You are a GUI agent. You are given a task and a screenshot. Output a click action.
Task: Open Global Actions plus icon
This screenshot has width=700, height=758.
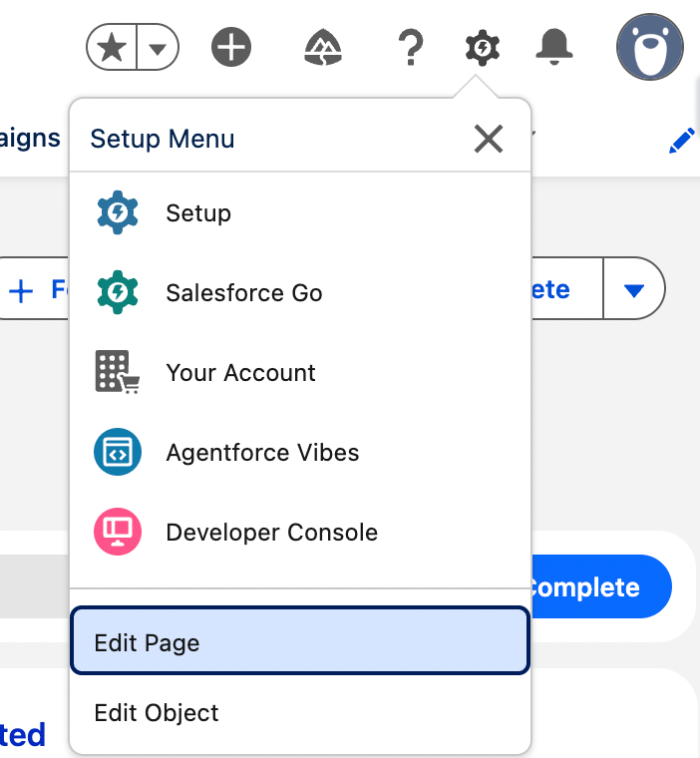coord(231,47)
